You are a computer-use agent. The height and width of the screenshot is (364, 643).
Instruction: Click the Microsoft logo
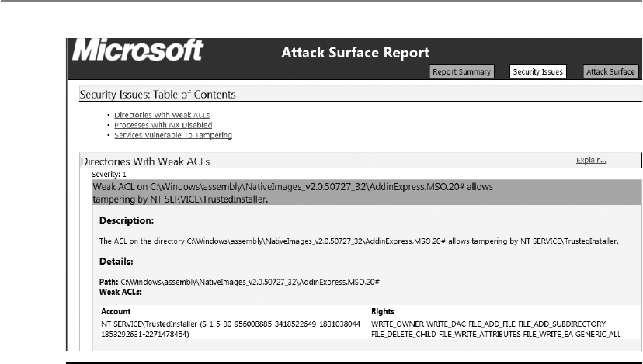[x=137, y=50]
